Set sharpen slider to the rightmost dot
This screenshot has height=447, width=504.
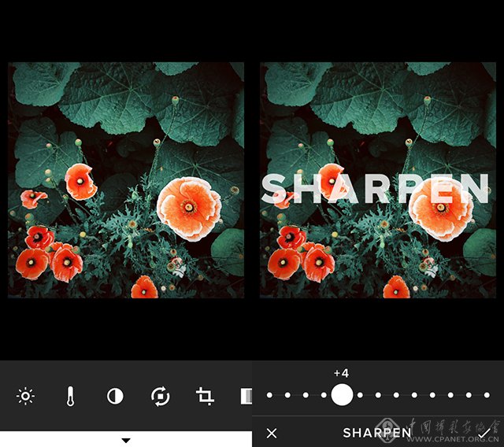tap(487, 395)
